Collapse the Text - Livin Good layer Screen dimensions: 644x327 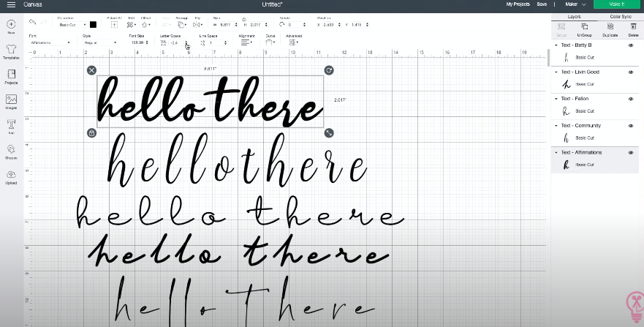(556, 72)
